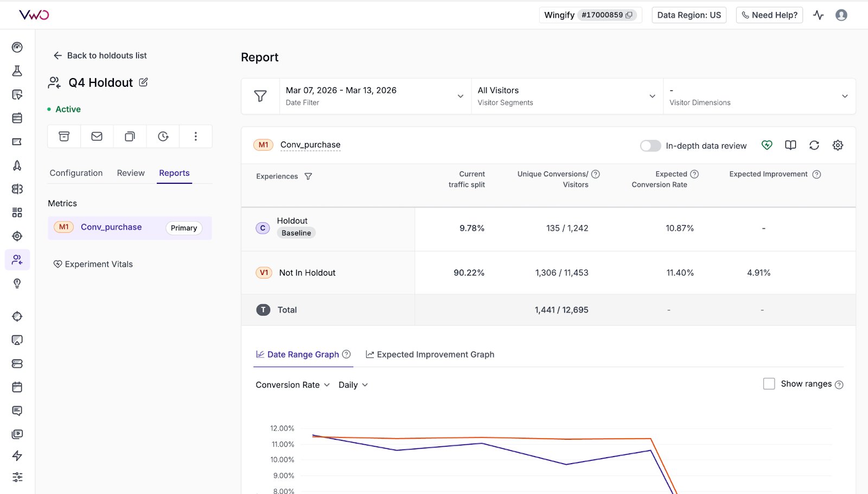Viewport: 868px width, 494px height.
Task: Click the email envelope icon in holdout toolbar
Action: click(x=97, y=137)
